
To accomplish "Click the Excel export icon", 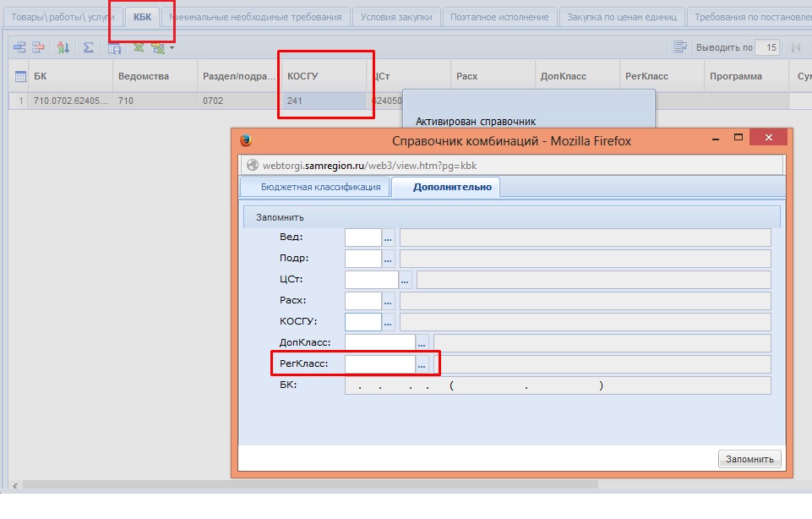I will click(x=139, y=48).
